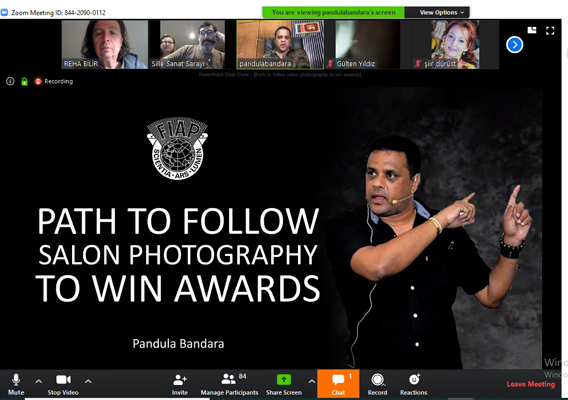Open the Chat panel
The width and height of the screenshot is (568, 400).
(x=338, y=384)
